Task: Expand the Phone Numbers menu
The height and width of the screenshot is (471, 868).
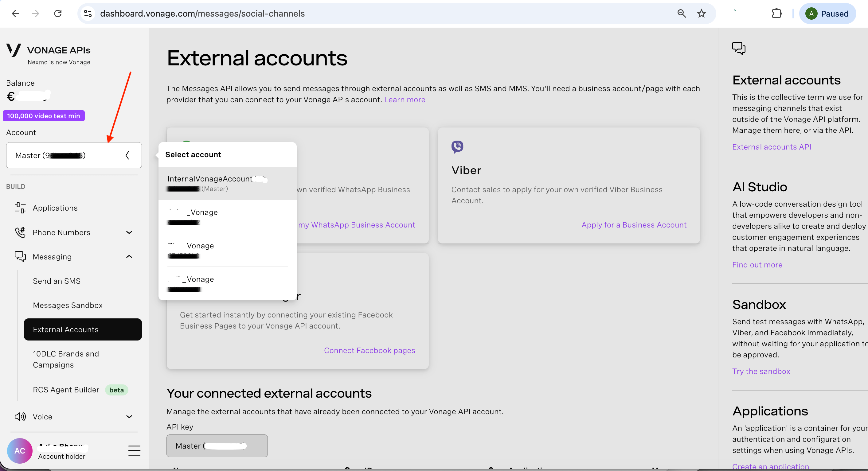Action: pyautogui.click(x=129, y=232)
